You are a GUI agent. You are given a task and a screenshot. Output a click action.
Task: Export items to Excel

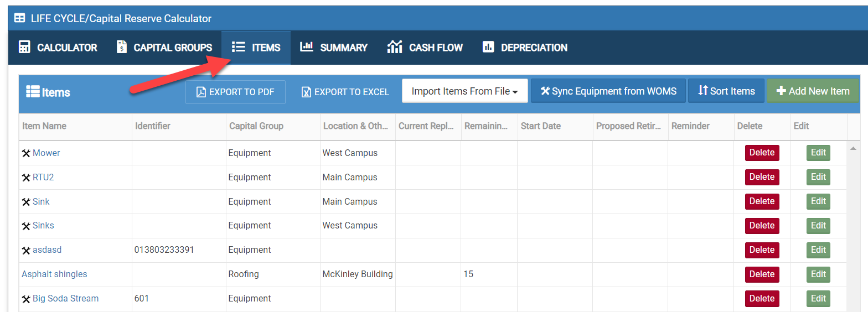click(x=345, y=92)
